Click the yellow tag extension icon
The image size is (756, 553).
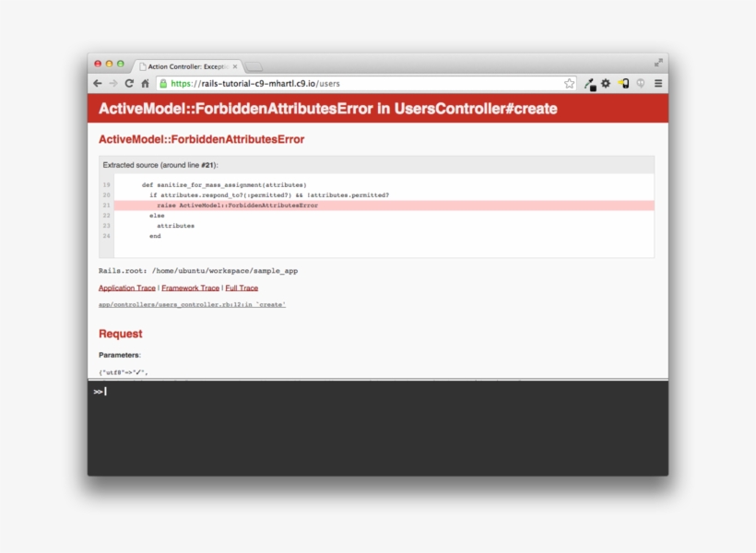(x=623, y=84)
